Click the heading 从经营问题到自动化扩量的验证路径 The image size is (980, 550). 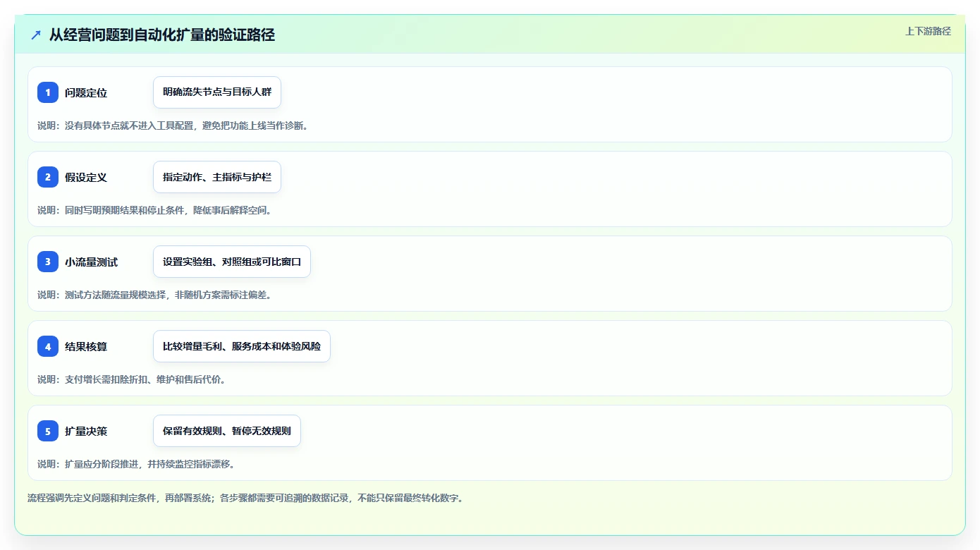point(161,35)
